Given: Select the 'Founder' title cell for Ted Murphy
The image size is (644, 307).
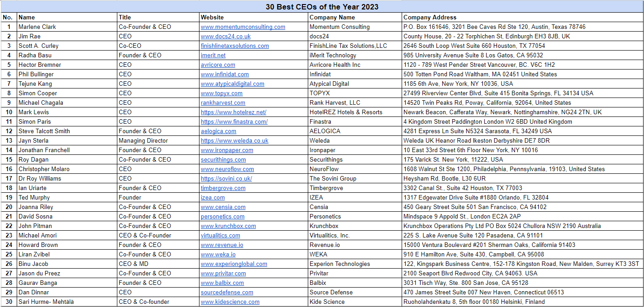Looking at the screenshot, I should (x=158, y=197).
